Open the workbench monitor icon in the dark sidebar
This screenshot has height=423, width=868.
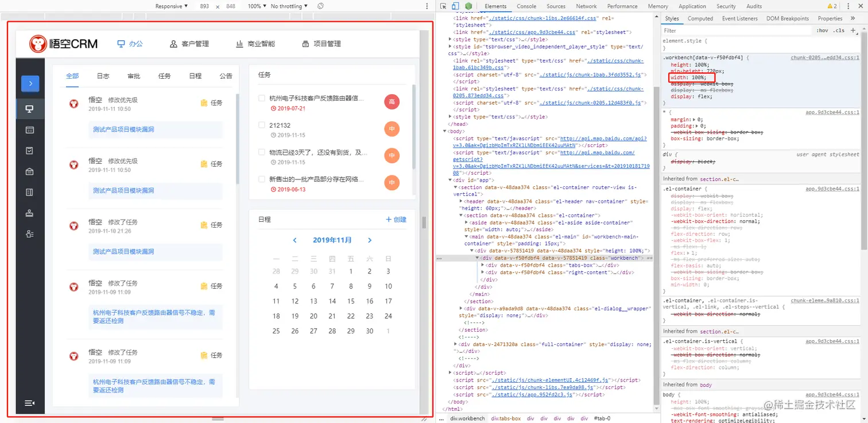[x=30, y=109]
